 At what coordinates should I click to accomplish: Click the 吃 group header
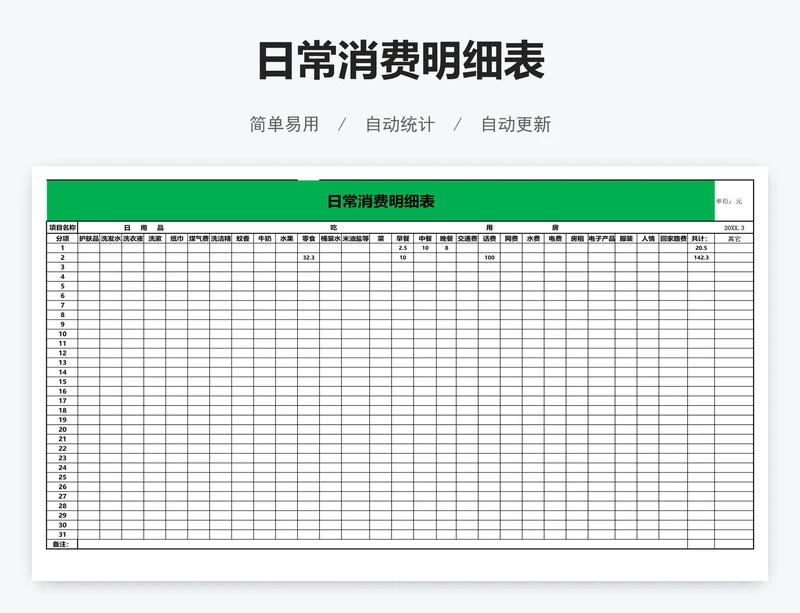coord(334,228)
